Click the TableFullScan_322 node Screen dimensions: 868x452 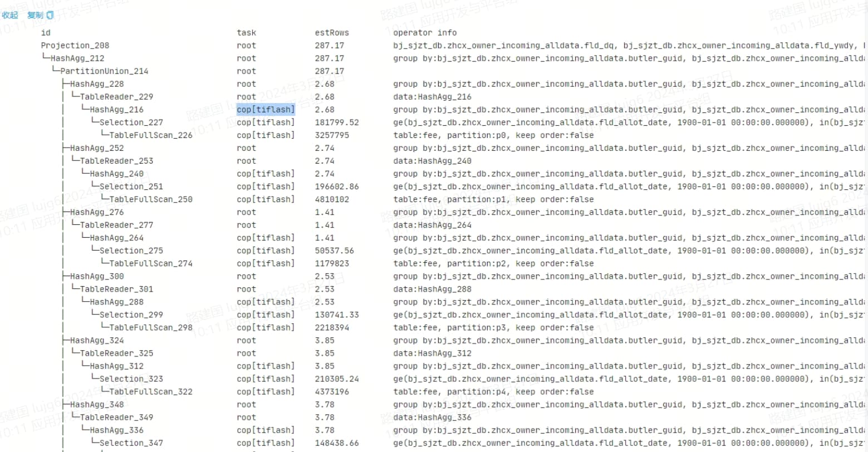click(x=151, y=391)
